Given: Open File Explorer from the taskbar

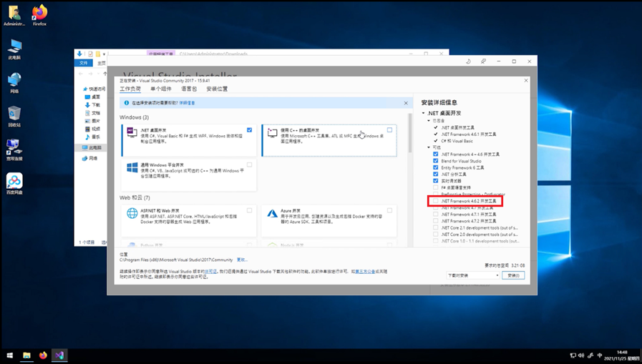Looking at the screenshot, I should [26, 355].
